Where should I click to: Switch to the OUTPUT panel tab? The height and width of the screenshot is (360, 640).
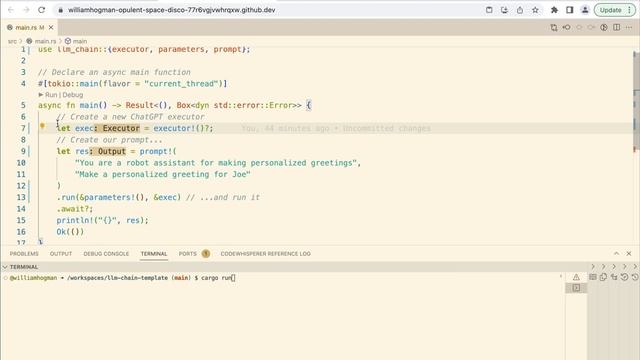tap(61, 253)
